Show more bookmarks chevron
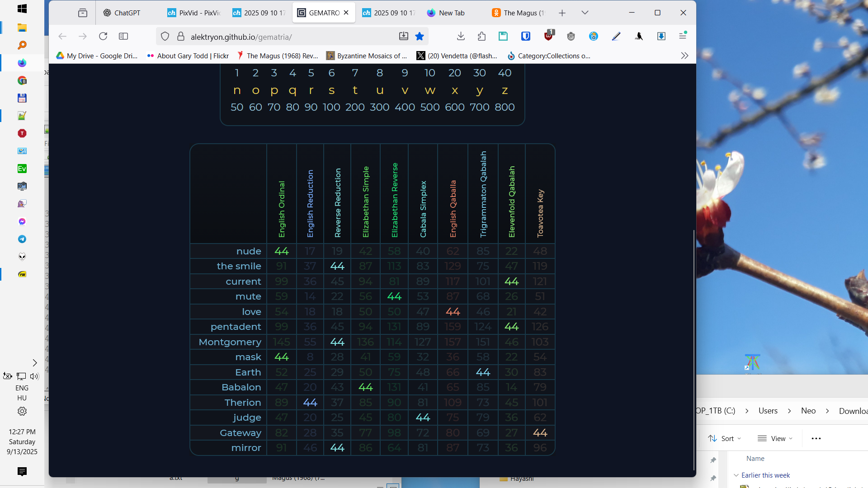 (x=684, y=56)
